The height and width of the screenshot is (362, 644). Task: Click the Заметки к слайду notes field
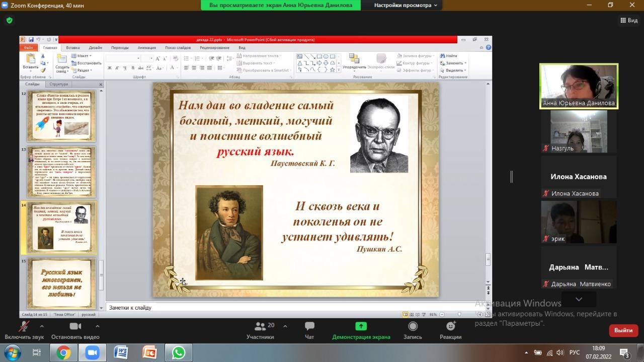[x=296, y=307]
